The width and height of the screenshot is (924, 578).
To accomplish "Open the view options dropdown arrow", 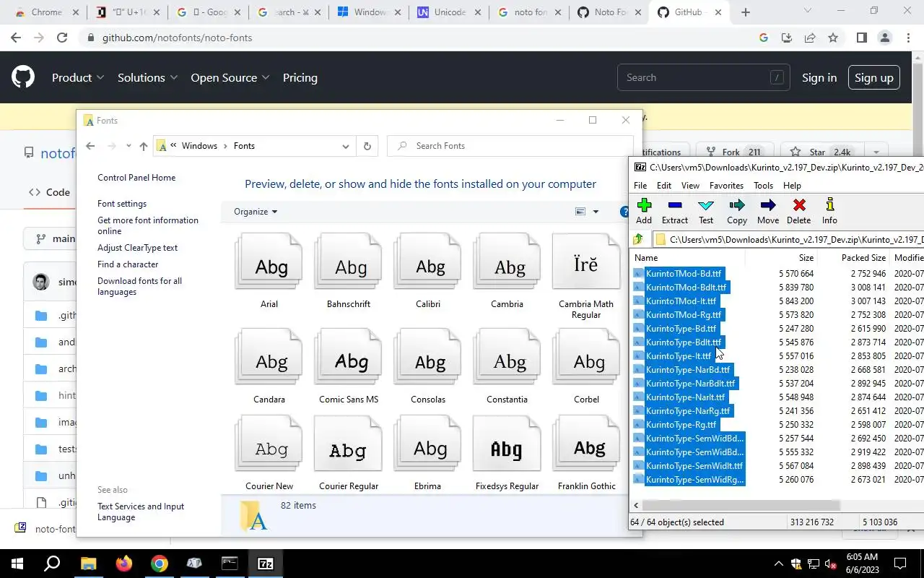I will coord(596,212).
